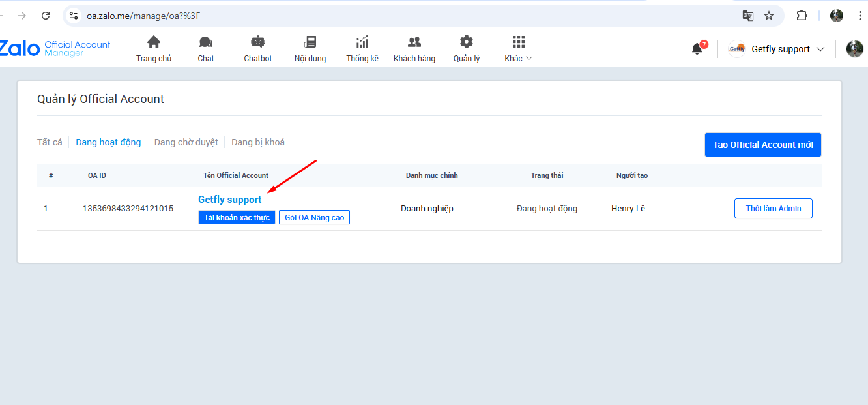The image size is (868, 405).
Task: Click the Quản lý Official Account heading
Action: coord(101,99)
